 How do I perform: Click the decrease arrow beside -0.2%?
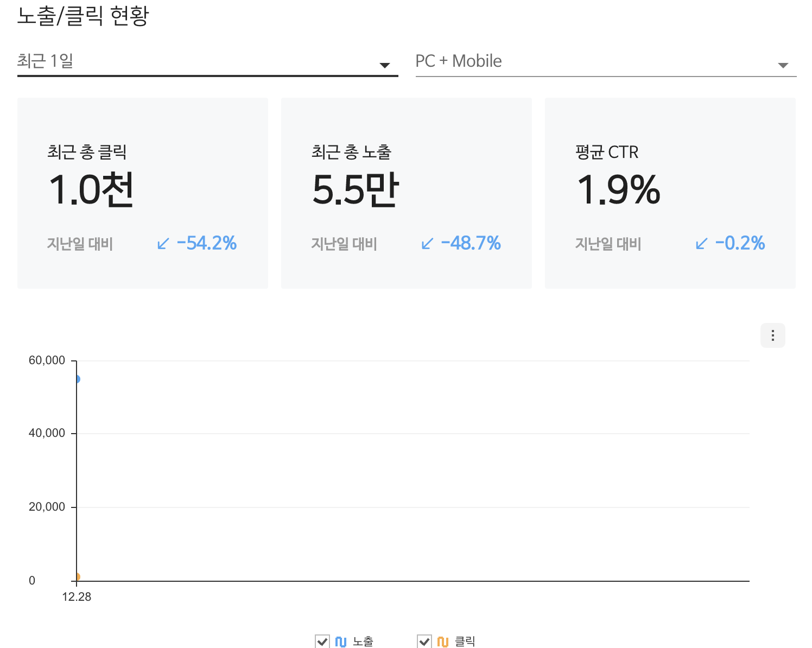tap(701, 244)
